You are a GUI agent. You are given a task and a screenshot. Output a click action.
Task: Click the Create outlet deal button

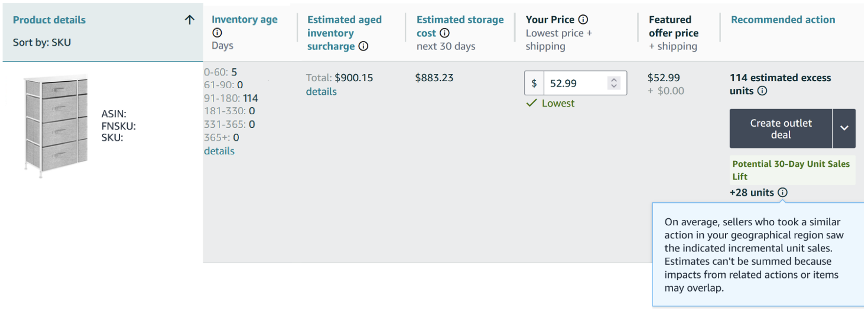pos(780,129)
